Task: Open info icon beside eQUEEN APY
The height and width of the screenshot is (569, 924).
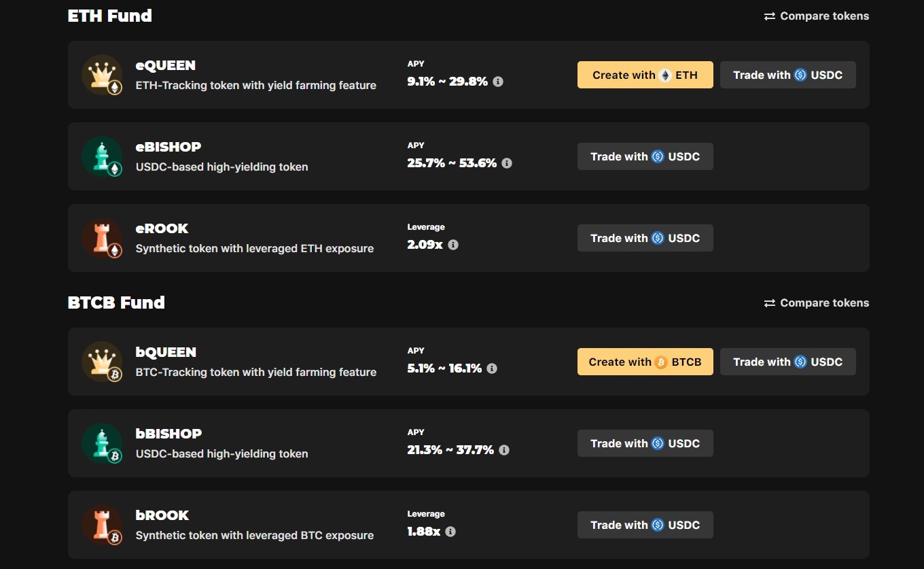Action: coord(498,82)
